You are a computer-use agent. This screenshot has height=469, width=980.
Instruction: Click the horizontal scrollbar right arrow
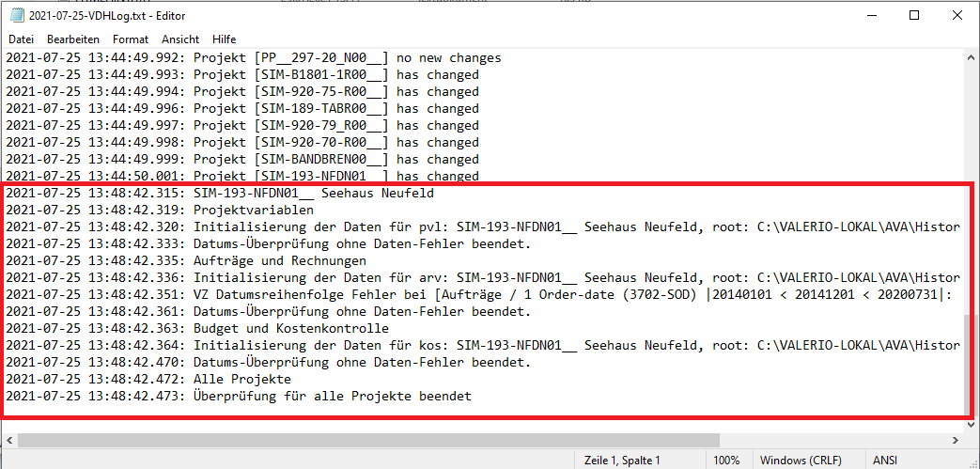[955, 440]
